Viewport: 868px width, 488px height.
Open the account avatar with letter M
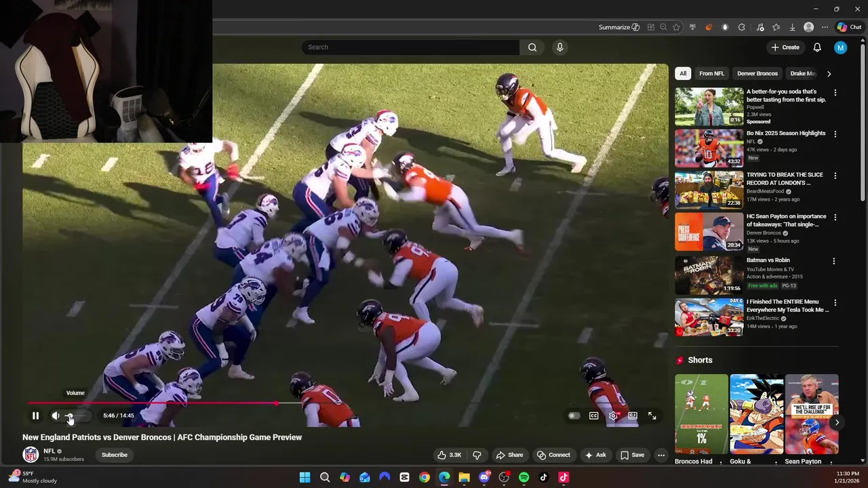[x=840, y=47]
